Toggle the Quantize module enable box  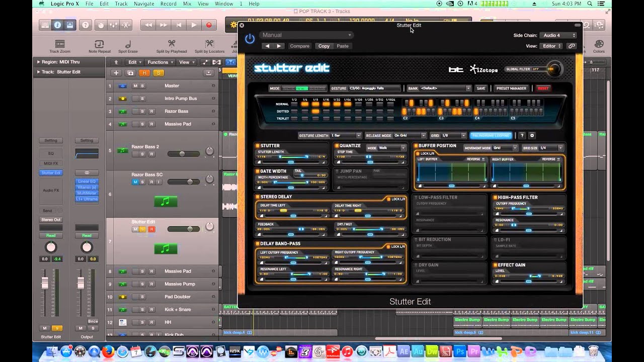tap(337, 146)
